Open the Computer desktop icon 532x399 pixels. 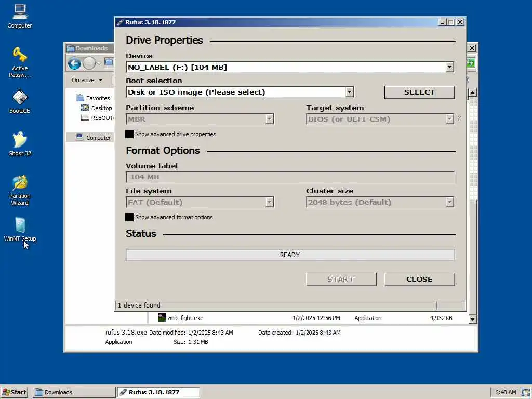(20, 16)
